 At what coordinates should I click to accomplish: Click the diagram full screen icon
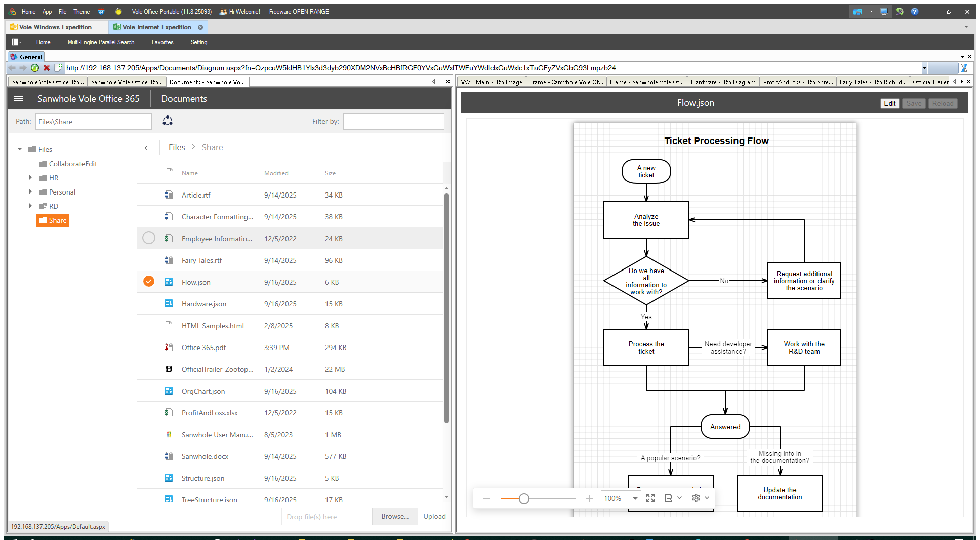[650, 498]
